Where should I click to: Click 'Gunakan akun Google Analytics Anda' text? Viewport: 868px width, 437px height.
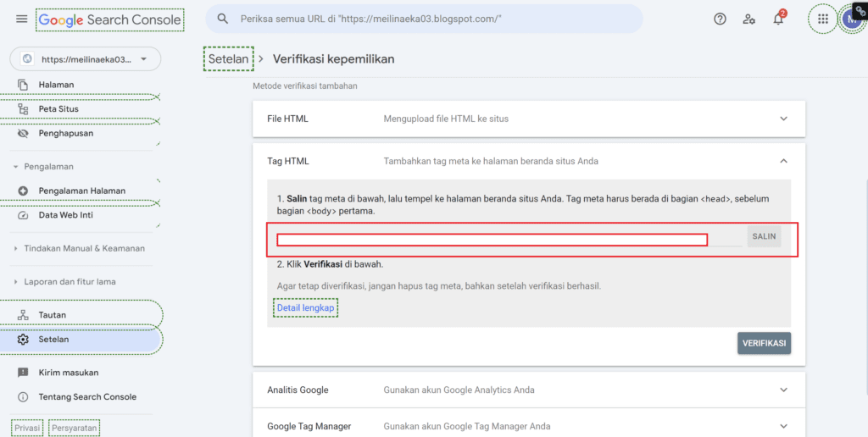pyautogui.click(x=459, y=390)
